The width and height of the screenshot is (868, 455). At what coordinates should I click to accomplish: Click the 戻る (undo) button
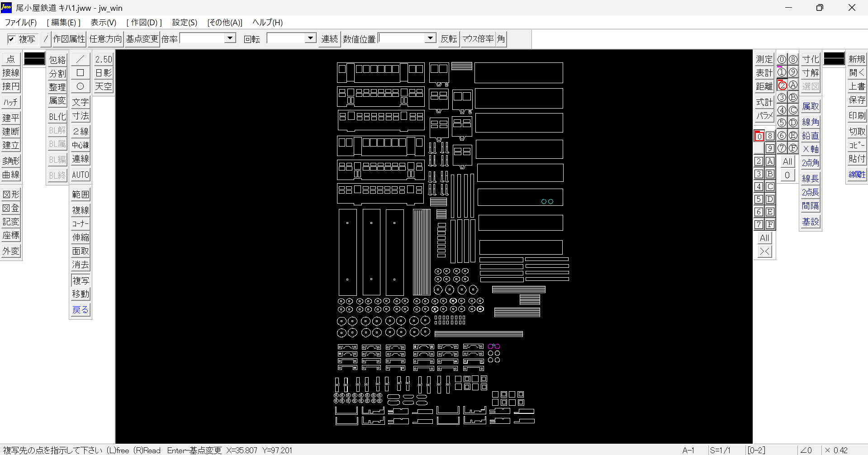coord(81,310)
